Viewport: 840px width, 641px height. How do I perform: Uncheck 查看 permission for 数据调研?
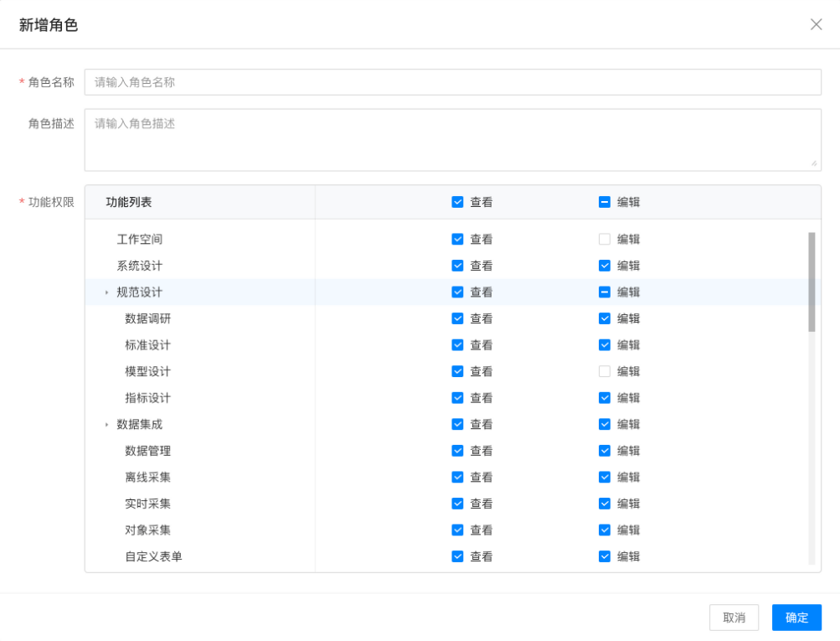[457, 318]
